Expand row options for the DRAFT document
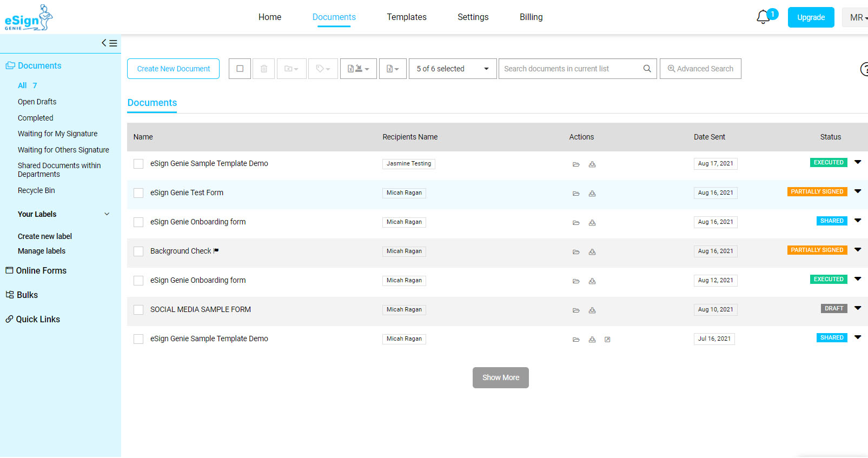 (x=858, y=308)
